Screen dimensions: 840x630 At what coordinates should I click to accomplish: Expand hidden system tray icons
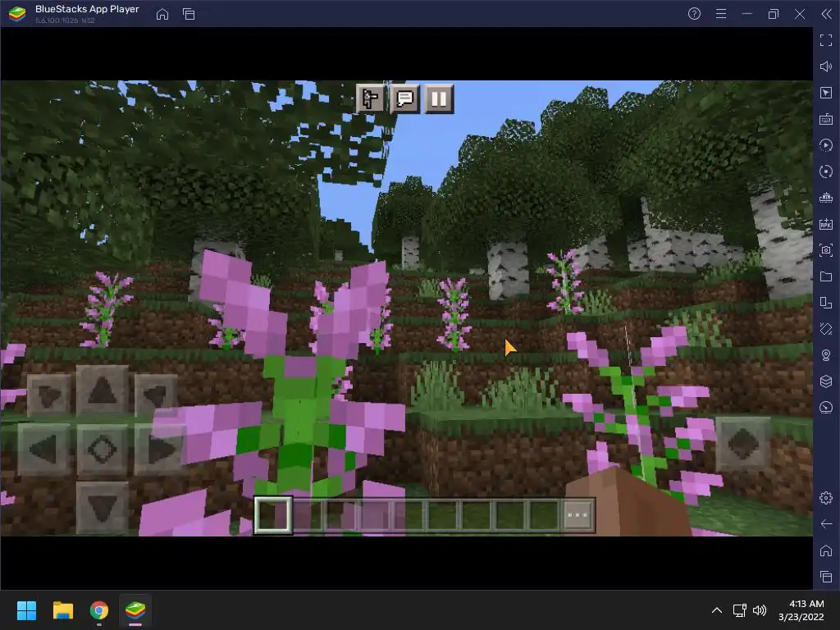[x=717, y=610]
